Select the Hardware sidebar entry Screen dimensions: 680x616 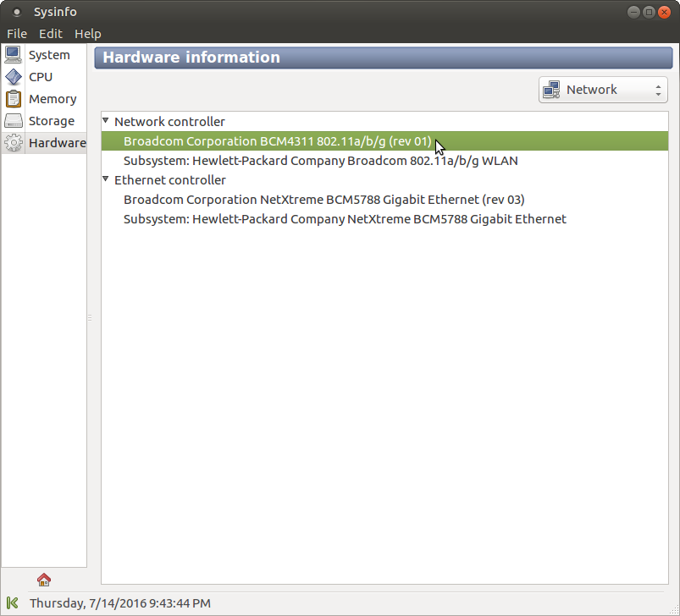click(44, 143)
